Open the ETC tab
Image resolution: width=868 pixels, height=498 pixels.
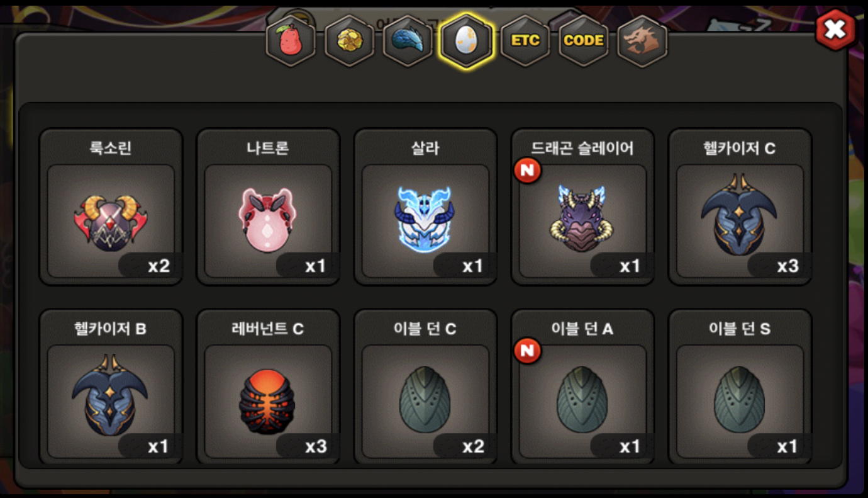click(x=525, y=42)
